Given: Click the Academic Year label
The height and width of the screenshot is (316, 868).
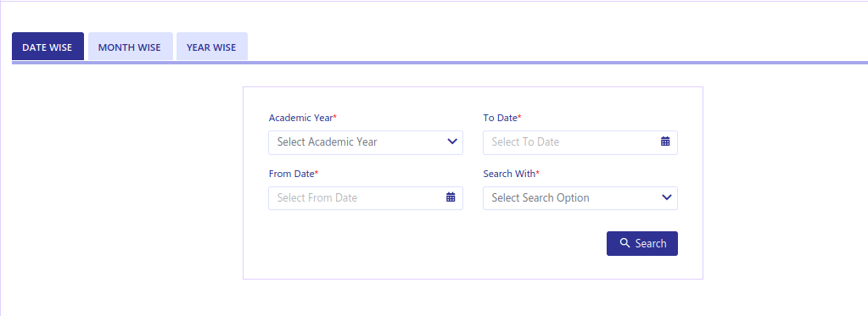Looking at the screenshot, I should point(300,118).
